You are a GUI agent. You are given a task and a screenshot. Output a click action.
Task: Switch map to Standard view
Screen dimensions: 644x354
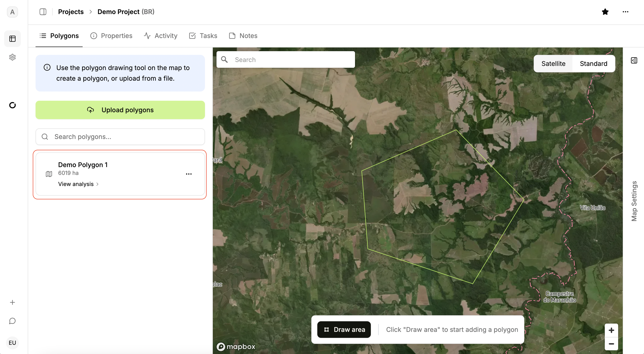tap(593, 64)
